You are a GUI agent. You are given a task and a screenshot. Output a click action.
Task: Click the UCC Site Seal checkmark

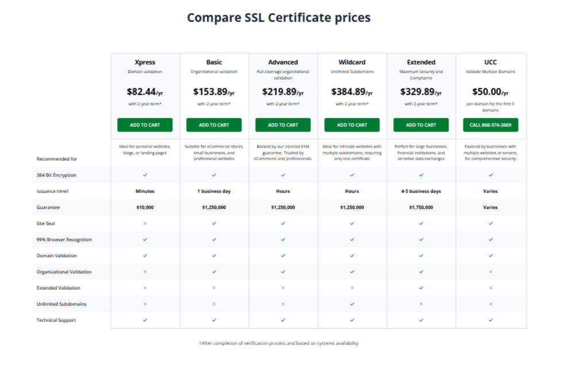click(490, 224)
